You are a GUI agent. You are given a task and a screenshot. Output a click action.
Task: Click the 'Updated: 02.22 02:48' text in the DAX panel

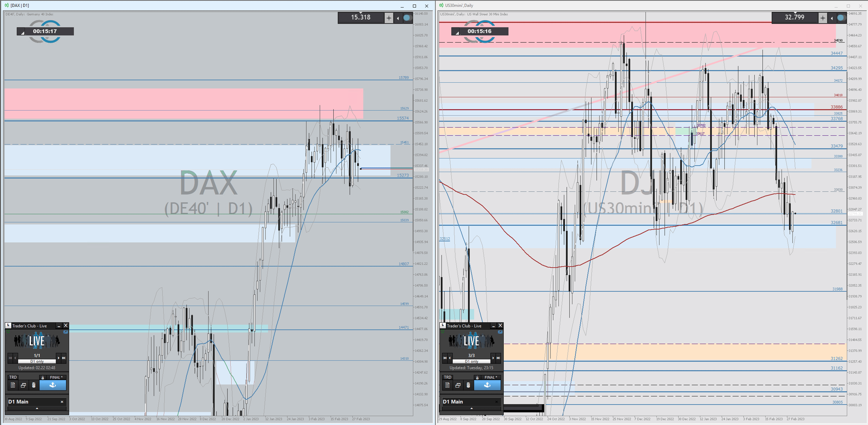(37, 368)
